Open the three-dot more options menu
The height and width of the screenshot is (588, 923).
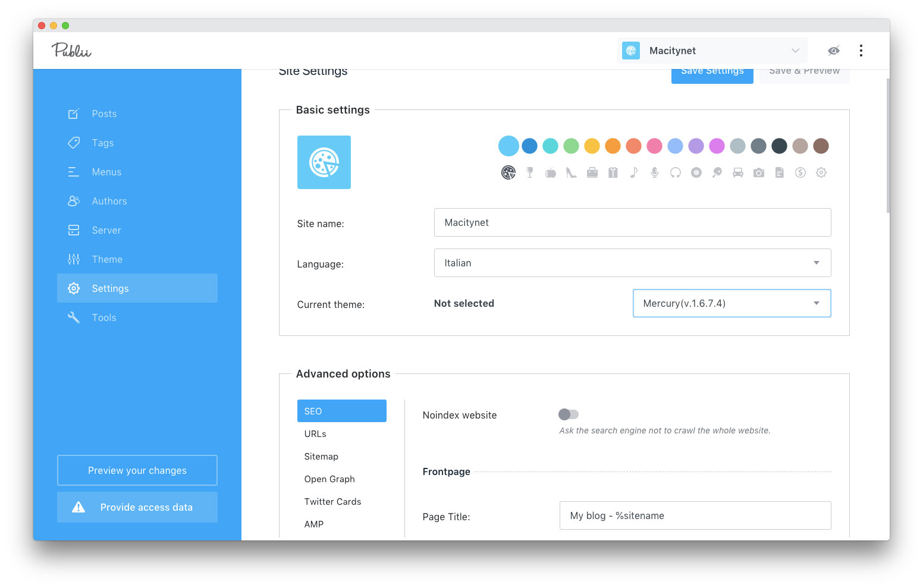tap(861, 51)
